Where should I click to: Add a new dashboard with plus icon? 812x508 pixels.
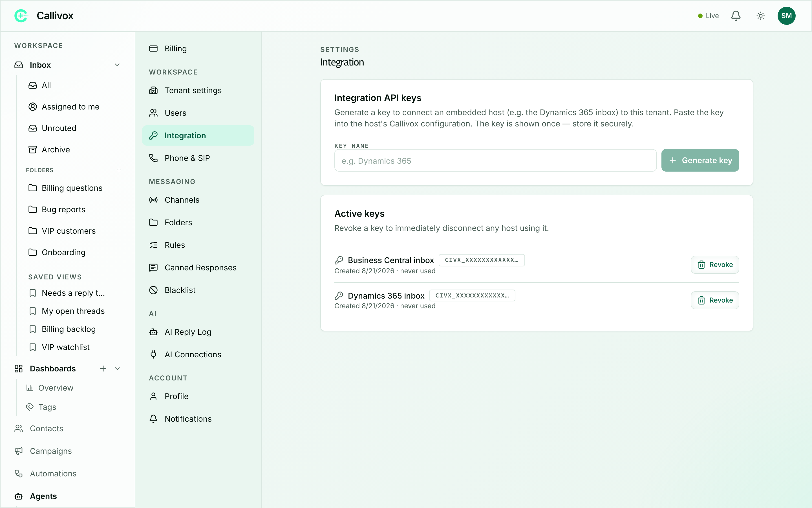tap(103, 369)
